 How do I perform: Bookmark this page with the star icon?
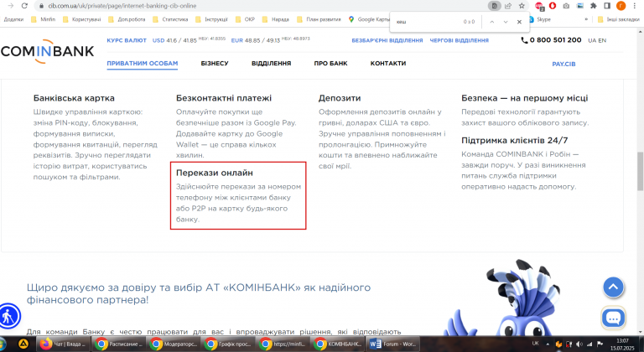click(522, 6)
